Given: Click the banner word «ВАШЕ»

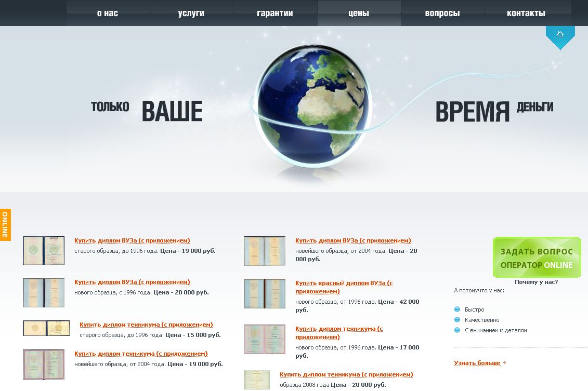Looking at the screenshot, I should point(172,111).
